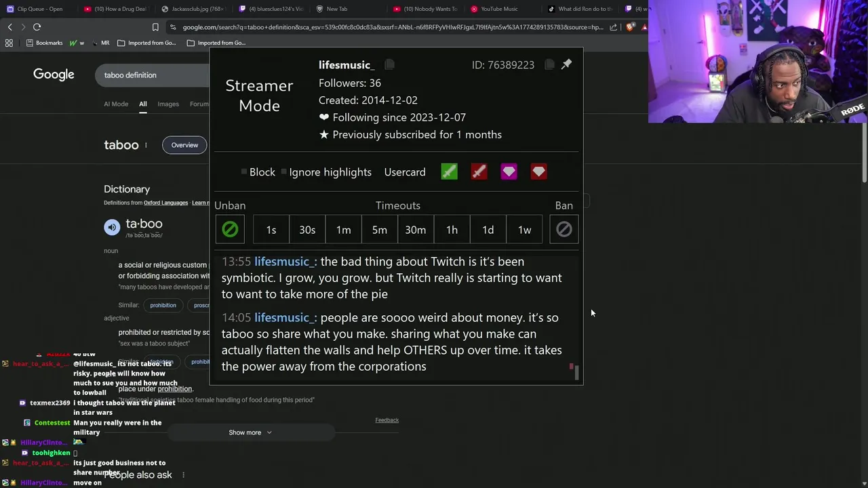Switch to How a Drug Deal tab
This screenshot has width=868, height=488.
click(117, 9)
